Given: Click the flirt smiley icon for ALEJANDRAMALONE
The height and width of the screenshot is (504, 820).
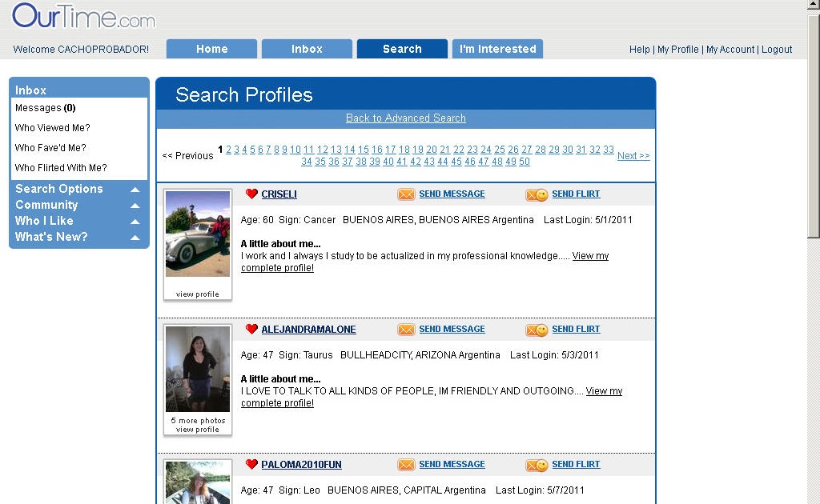Looking at the screenshot, I should tap(537, 330).
